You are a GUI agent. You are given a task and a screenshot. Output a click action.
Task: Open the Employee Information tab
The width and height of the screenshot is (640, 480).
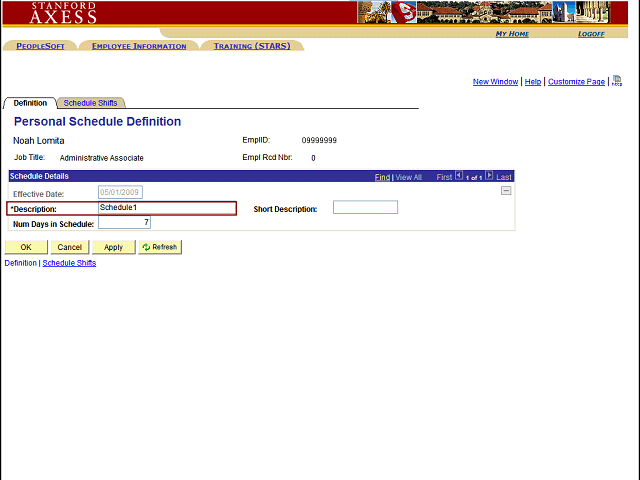coord(139,46)
